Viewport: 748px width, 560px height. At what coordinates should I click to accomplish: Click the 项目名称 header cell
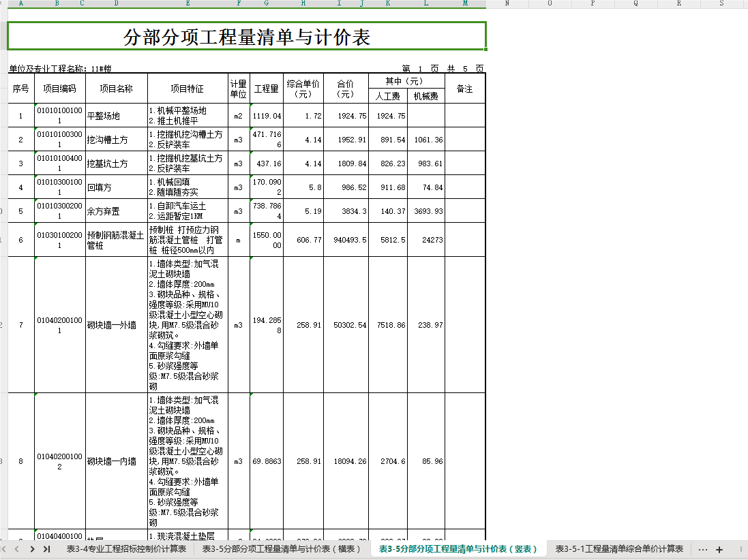pos(117,89)
